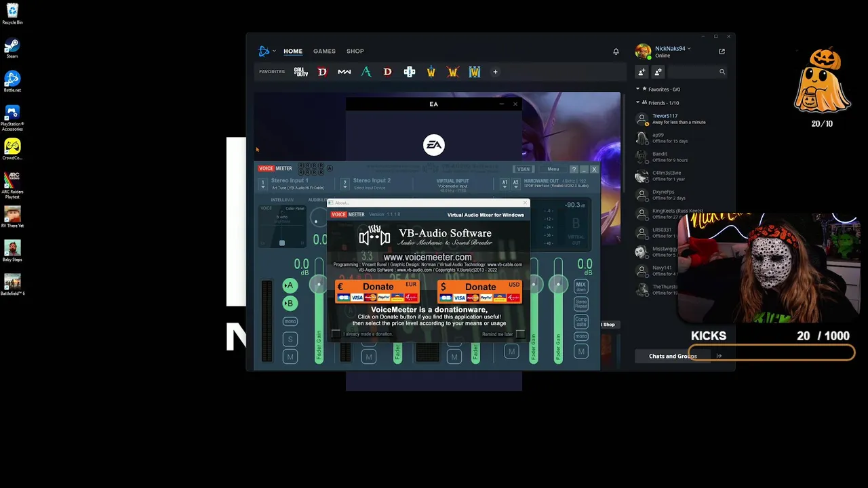Image resolution: width=868 pixels, height=488 pixels.
Task: Toggle bus B routing on Stereo Input 1
Action: click(x=290, y=303)
